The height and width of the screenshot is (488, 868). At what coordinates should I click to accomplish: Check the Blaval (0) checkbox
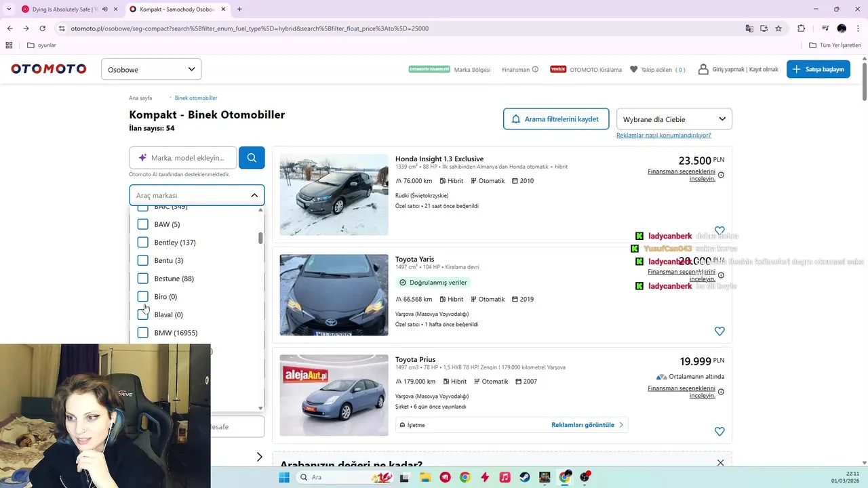coord(142,314)
